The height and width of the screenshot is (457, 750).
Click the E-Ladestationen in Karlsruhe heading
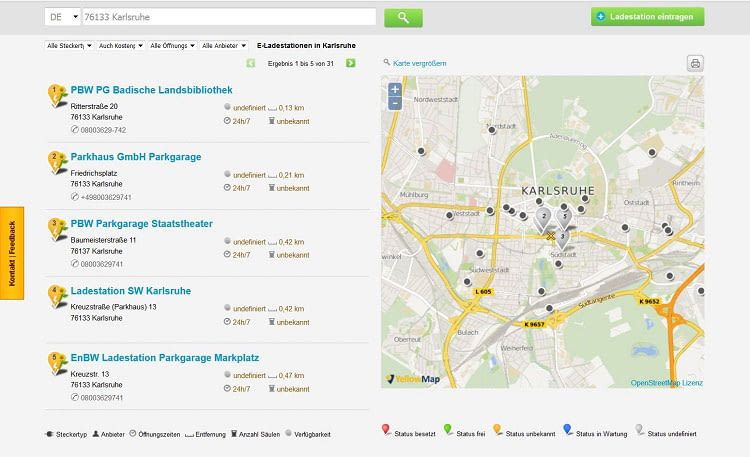pyautogui.click(x=306, y=46)
